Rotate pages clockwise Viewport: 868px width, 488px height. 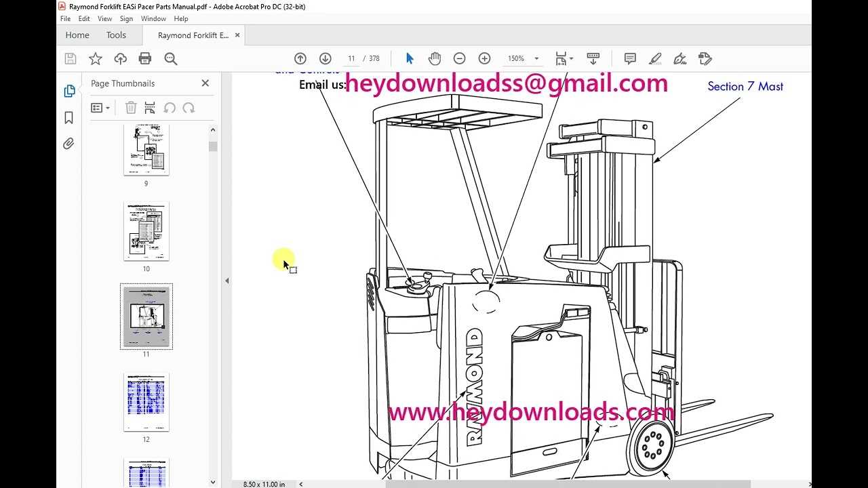point(189,108)
